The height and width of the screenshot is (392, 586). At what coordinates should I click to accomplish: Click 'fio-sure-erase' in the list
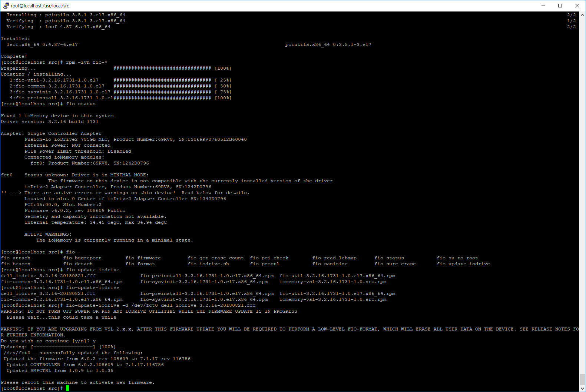click(x=395, y=264)
